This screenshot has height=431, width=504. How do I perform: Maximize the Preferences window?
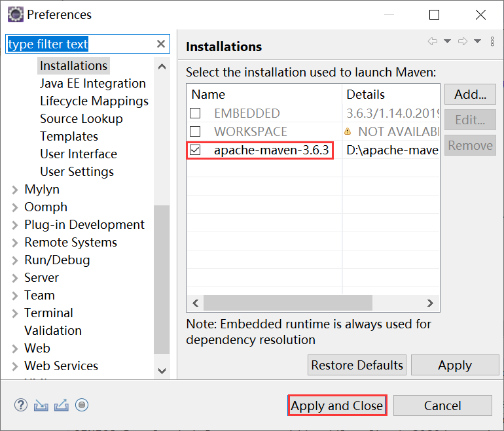tap(434, 14)
